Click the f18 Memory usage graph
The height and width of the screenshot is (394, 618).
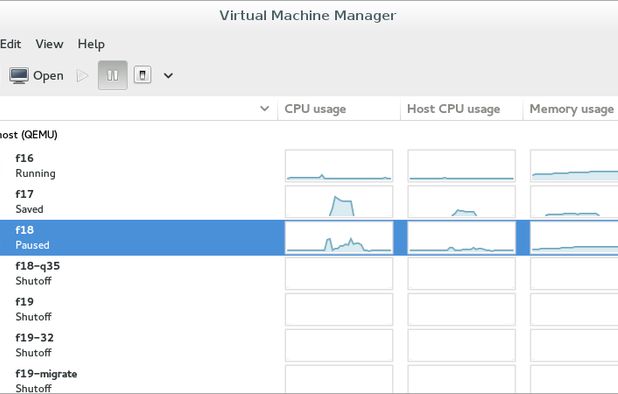tap(574, 238)
